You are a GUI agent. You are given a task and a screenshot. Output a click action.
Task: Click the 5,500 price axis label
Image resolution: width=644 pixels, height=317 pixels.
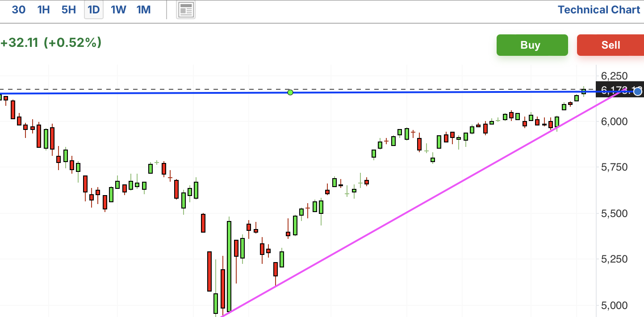[x=614, y=213]
